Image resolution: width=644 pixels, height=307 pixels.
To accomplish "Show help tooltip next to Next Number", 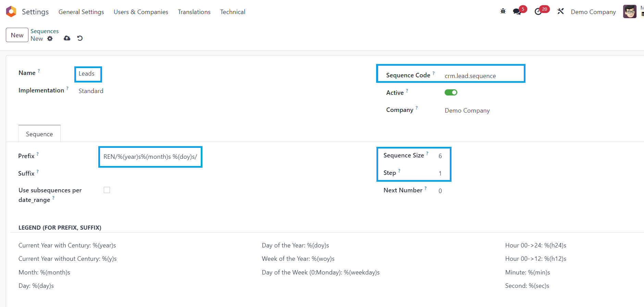I will coord(425,188).
